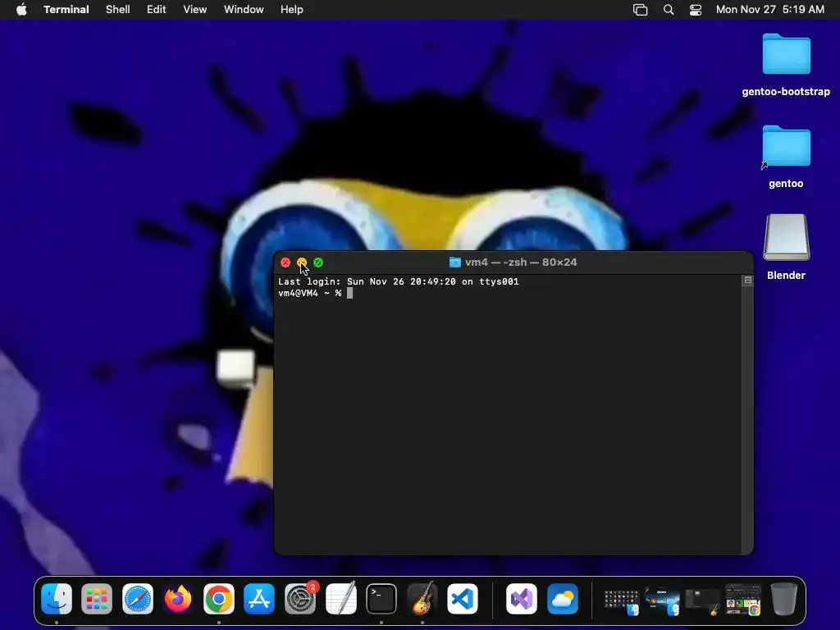Open Finder from the Dock
Image resolution: width=840 pixels, height=630 pixels.
[57, 598]
